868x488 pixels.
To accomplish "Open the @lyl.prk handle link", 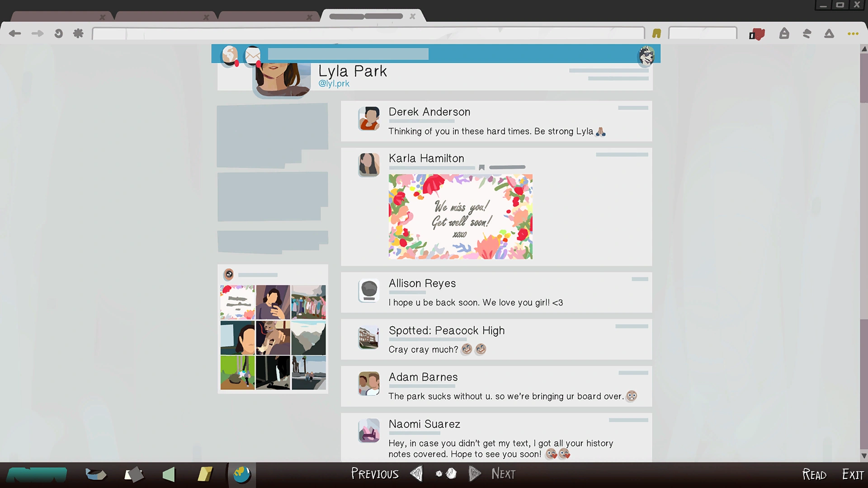I will pyautogui.click(x=334, y=84).
